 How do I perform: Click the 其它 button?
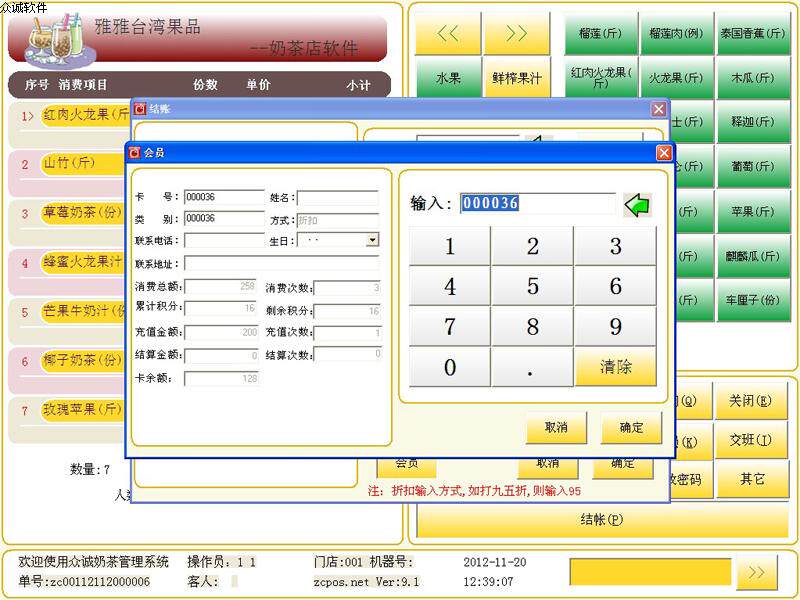752,479
